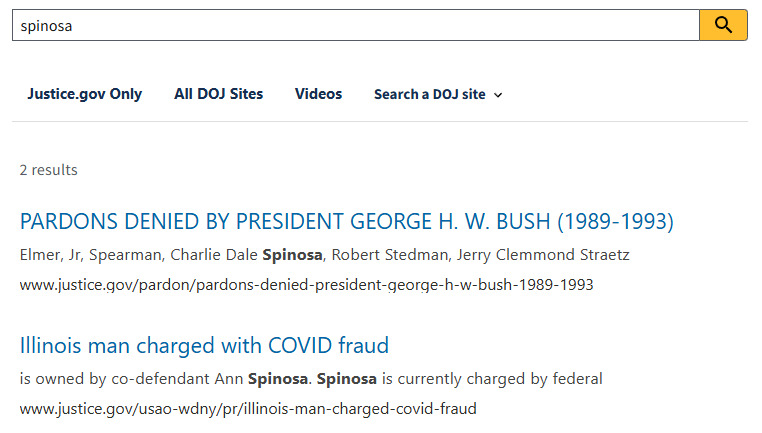Open 'Pardons Denied by President George H. W. Bush' result

[x=346, y=221]
